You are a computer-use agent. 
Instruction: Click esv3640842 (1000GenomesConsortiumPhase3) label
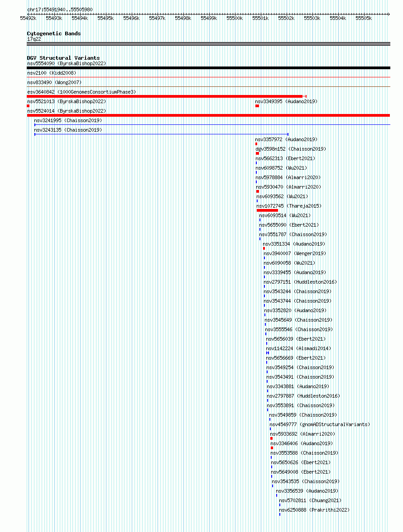[82, 92]
